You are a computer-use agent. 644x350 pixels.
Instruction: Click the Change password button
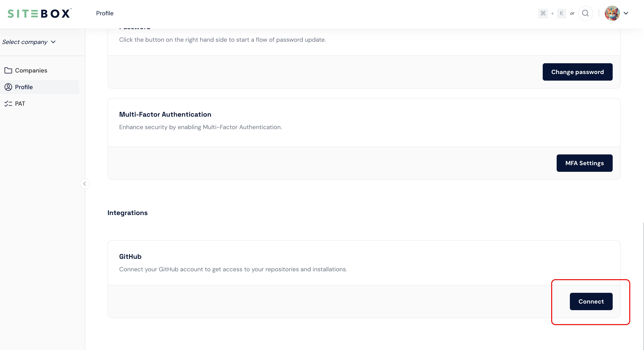pyautogui.click(x=577, y=72)
